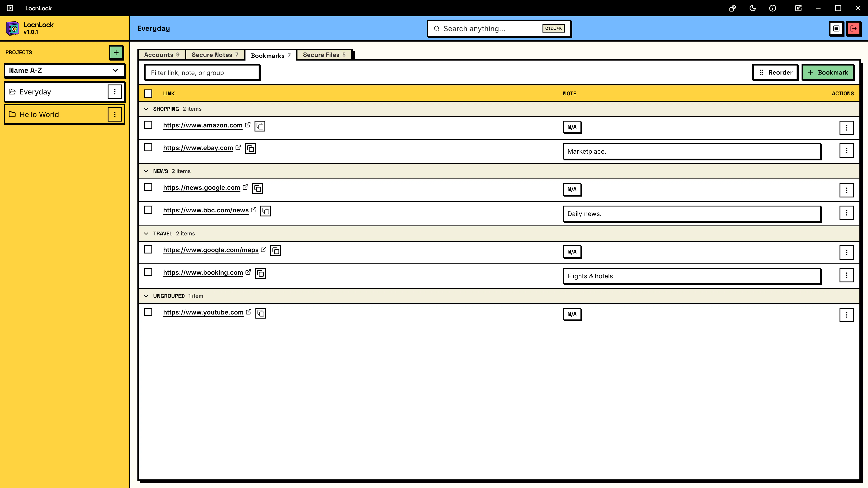Screen dimensions: 868x488
Task: Open actions menu for amazon.com row
Action: coord(847,128)
